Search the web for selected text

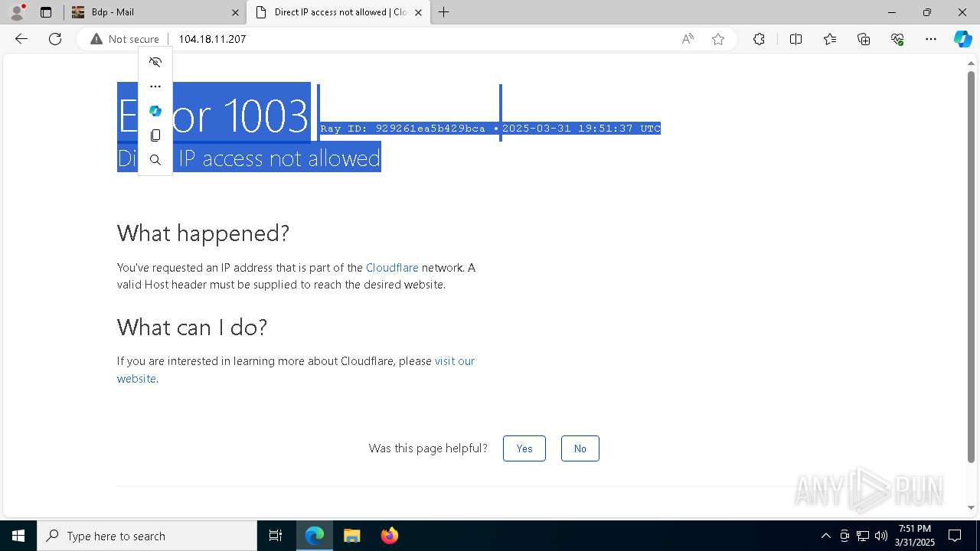point(155,160)
